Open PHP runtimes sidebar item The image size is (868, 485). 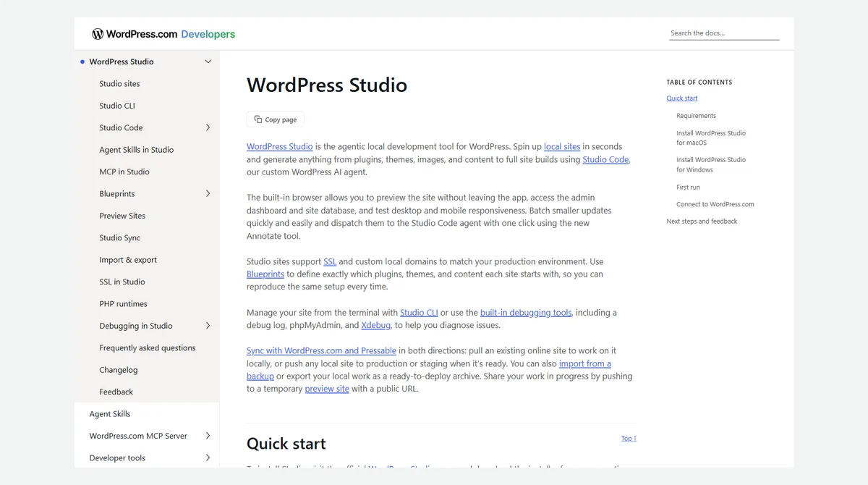[x=123, y=304]
